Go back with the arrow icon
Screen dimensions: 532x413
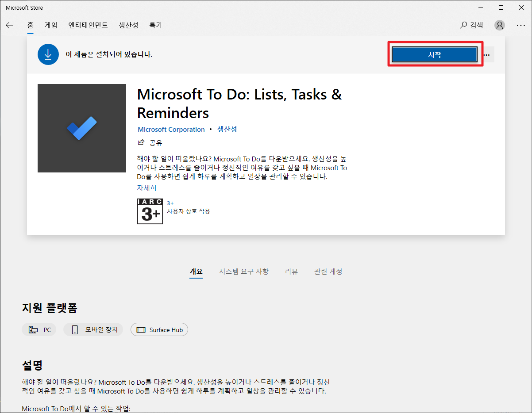(9, 25)
